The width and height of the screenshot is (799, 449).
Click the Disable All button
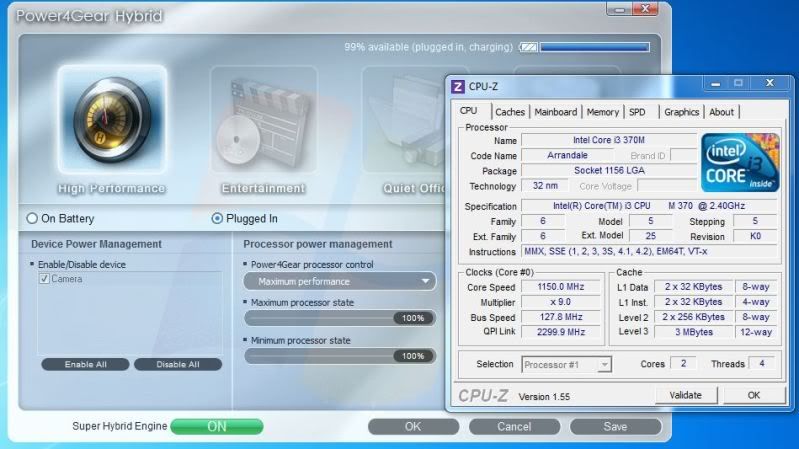[x=178, y=364]
